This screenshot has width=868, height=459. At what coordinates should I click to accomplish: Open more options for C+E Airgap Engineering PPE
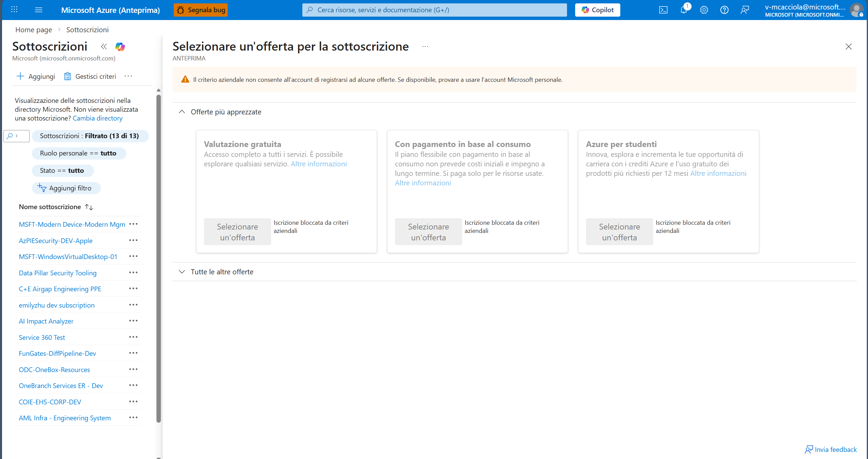133,289
